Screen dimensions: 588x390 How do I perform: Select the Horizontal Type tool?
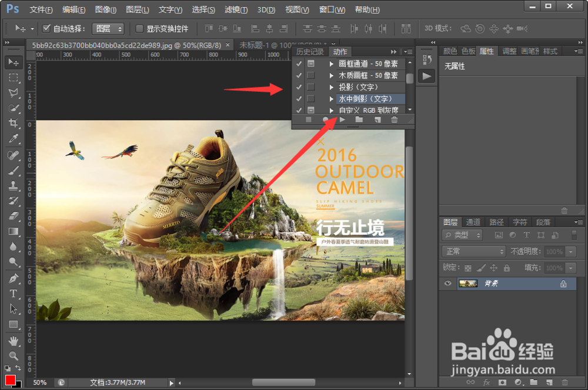coord(14,294)
